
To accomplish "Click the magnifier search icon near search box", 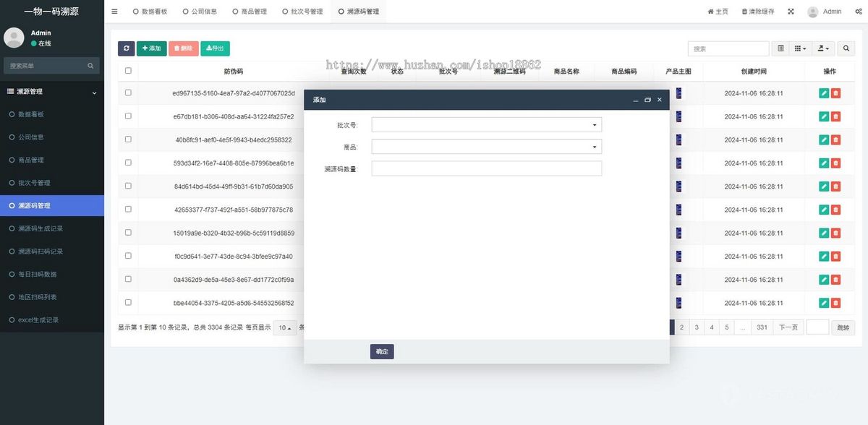I will [846, 48].
